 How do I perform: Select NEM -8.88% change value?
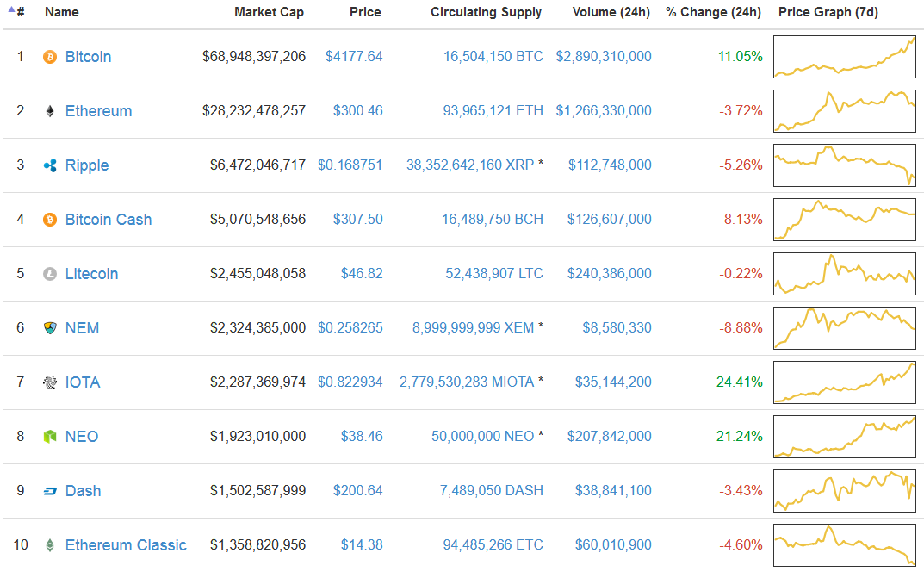(741, 328)
